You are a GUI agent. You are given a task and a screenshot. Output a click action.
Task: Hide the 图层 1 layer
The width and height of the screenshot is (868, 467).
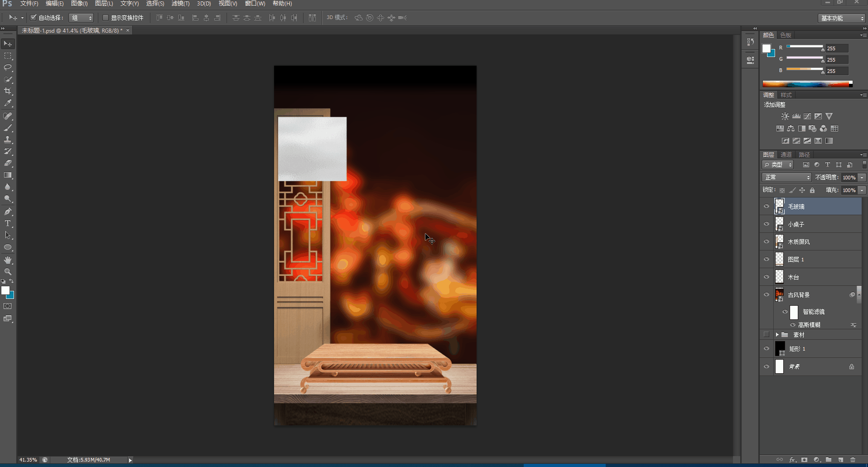pyautogui.click(x=767, y=260)
